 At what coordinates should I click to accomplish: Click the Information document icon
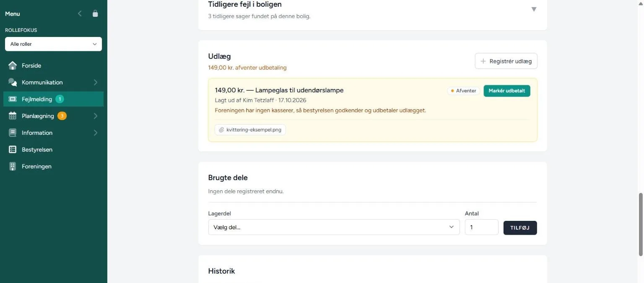13,133
